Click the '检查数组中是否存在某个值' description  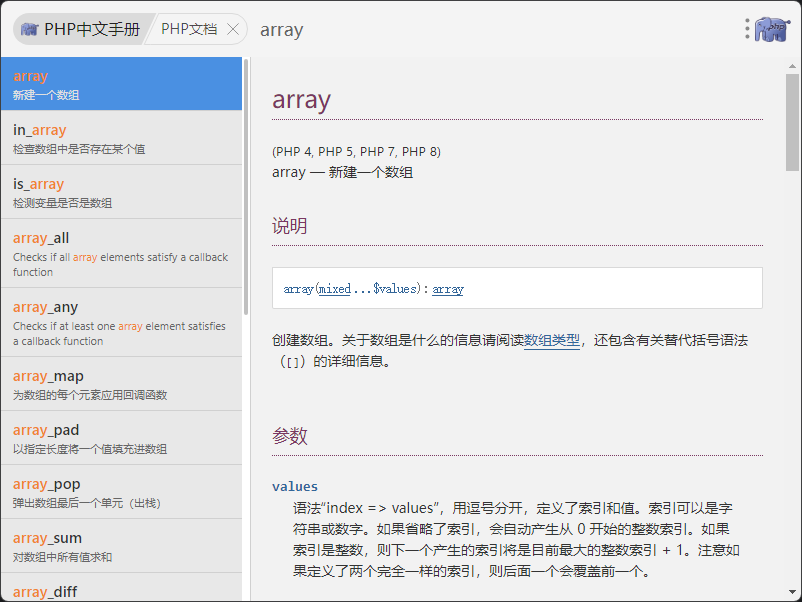(79, 149)
